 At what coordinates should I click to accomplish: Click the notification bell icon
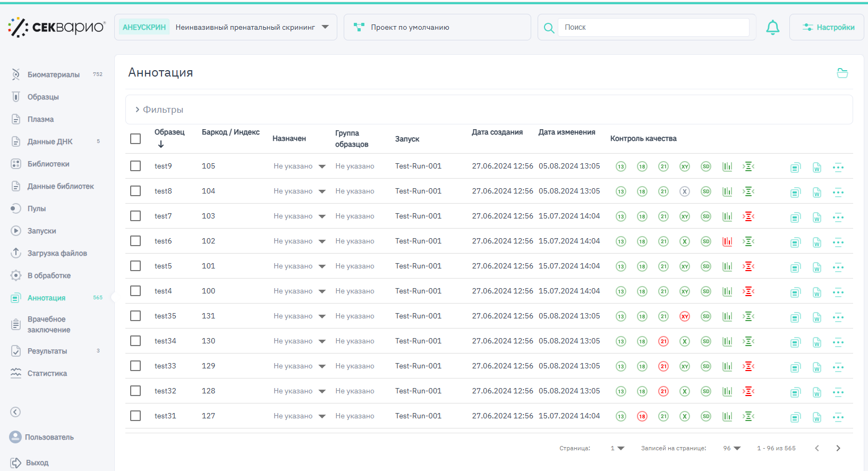click(772, 28)
